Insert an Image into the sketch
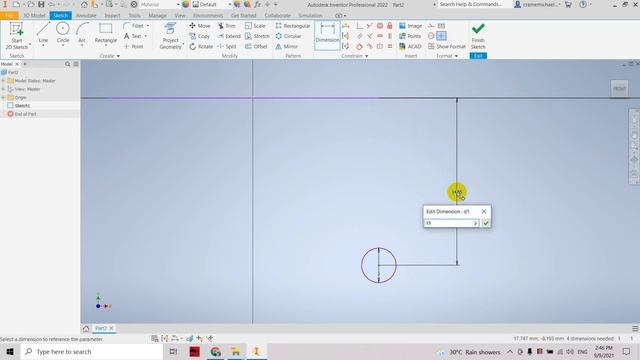Image resolution: width=640 pixels, height=360 pixels. 410,26
